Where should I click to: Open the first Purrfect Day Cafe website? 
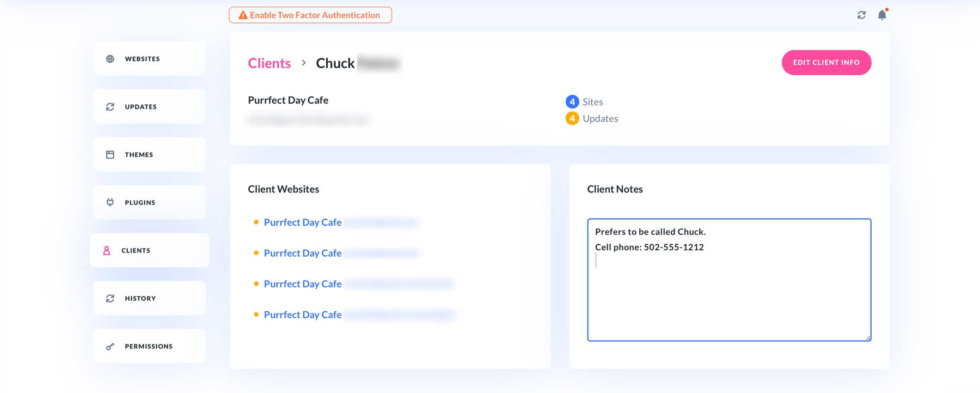pos(303,222)
